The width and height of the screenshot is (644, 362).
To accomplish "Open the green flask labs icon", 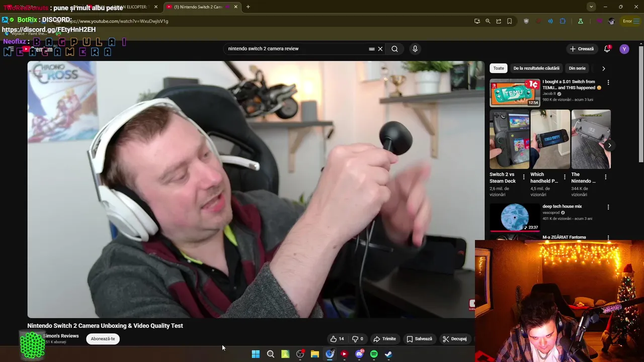I will [x=580, y=21].
